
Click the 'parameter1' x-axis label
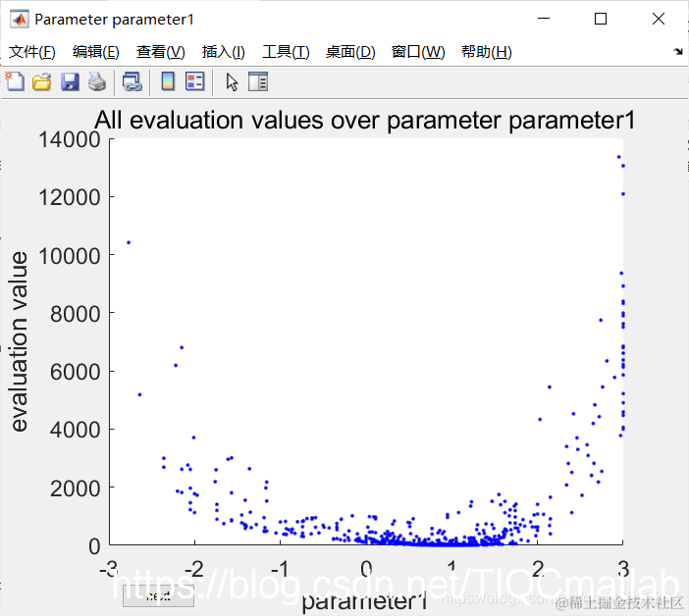click(x=364, y=601)
